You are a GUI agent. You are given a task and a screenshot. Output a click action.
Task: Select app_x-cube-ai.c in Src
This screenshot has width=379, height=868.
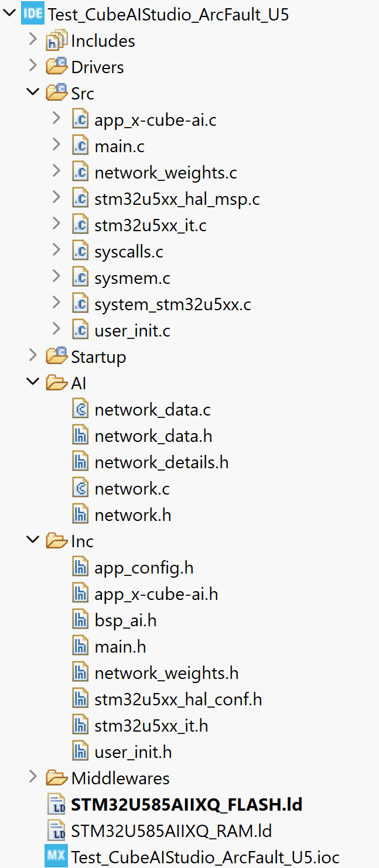point(155,120)
